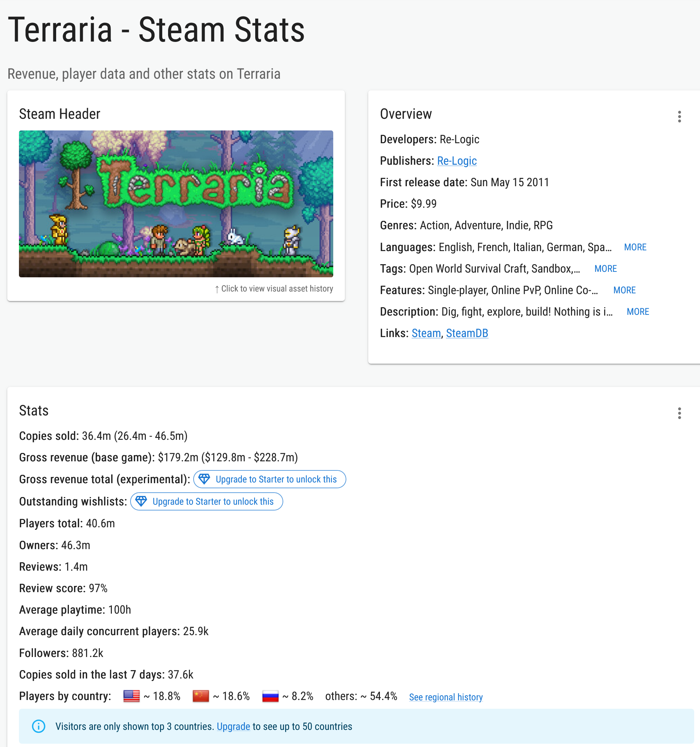Screen dimensions: 700x747
Task: Click the 'Steam Header' card heading
Action: [x=59, y=114]
